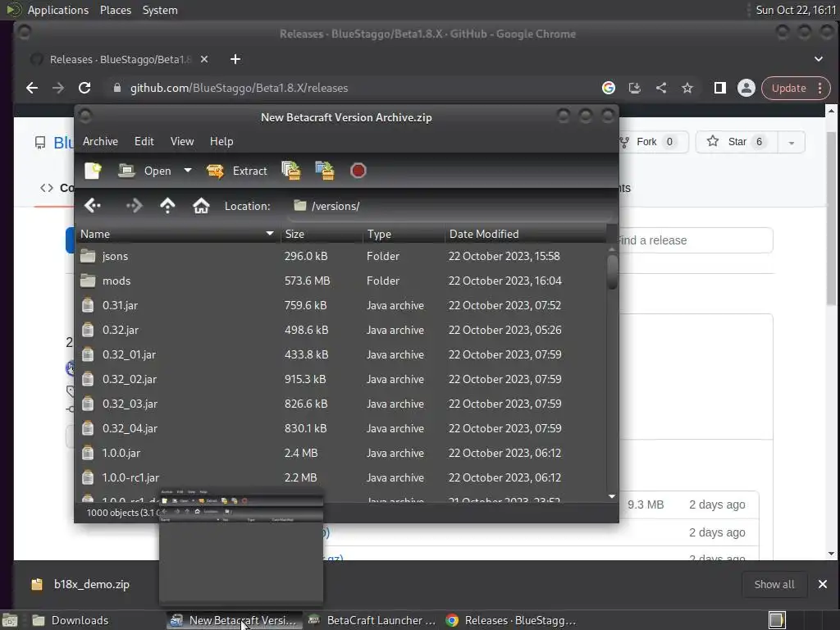Select the mods folder row
The image size is (840, 630).
coord(340,281)
